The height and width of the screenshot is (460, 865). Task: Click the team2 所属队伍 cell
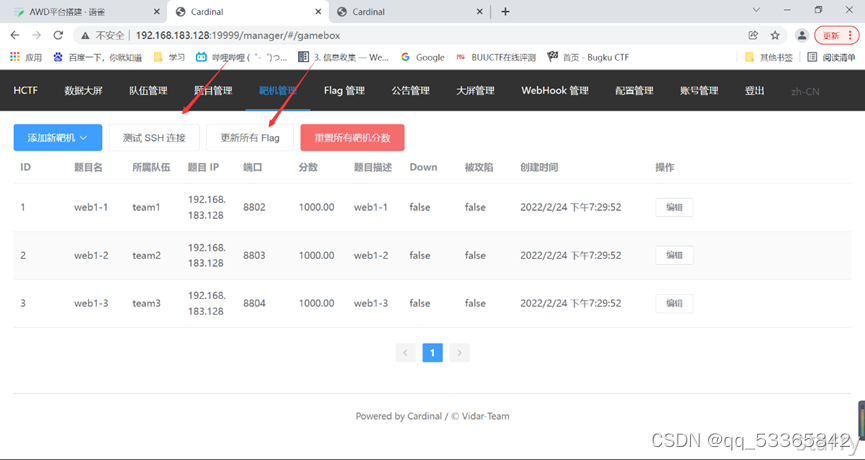pyautogui.click(x=147, y=255)
